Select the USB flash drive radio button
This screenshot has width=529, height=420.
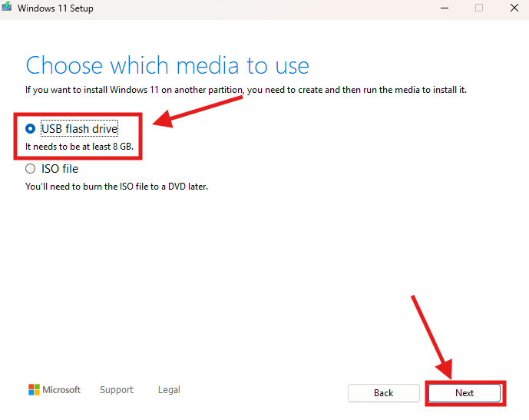(x=31, y=128)
